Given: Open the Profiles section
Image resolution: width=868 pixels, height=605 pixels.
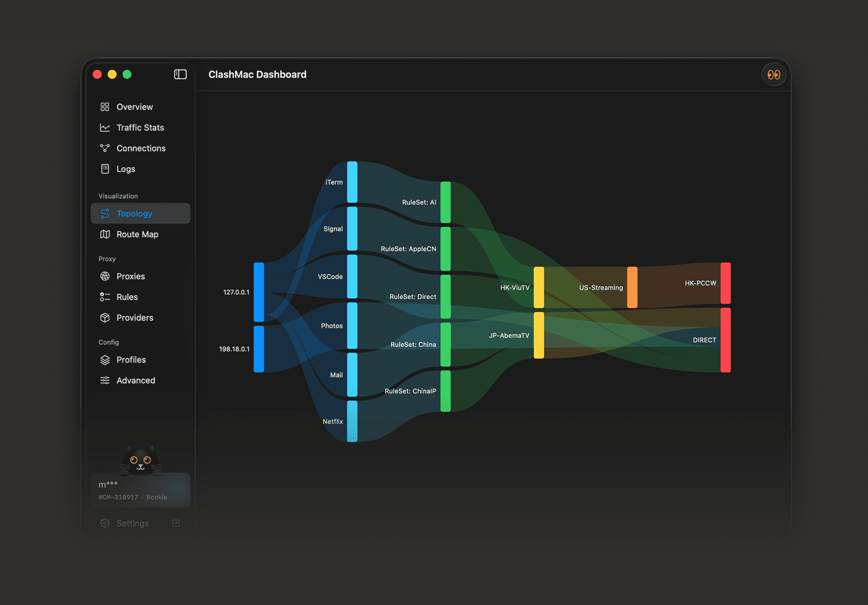Looking at the screenshot, I should 140,360.
